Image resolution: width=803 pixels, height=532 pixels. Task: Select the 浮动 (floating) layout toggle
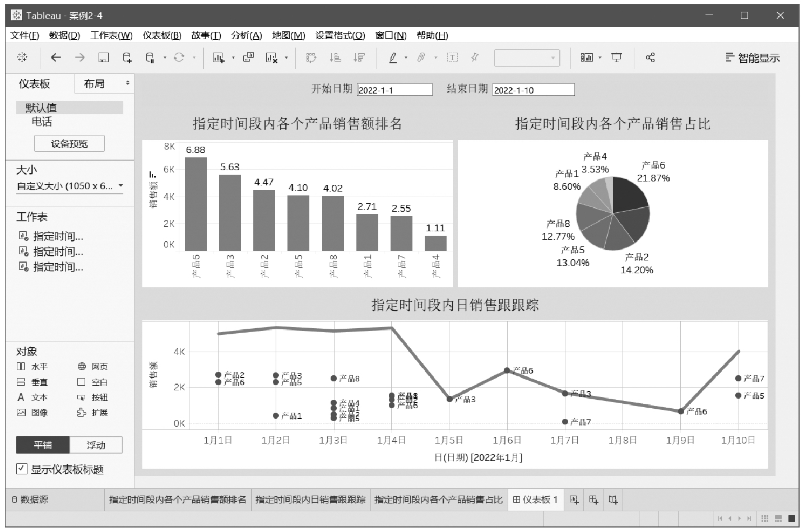click(96, 445)
